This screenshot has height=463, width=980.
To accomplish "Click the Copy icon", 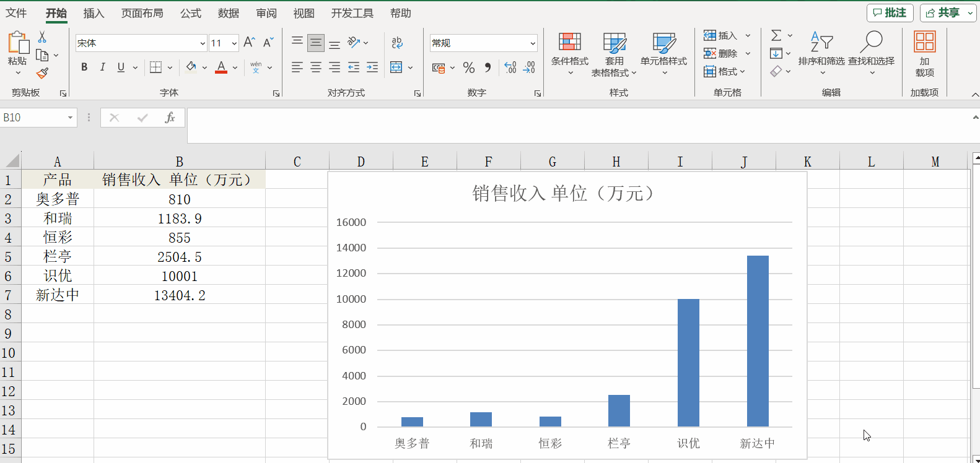I will click(42, 55).
